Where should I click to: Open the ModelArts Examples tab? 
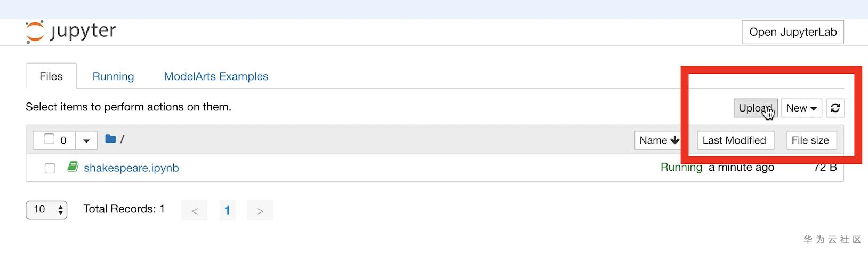pos(216,76)
